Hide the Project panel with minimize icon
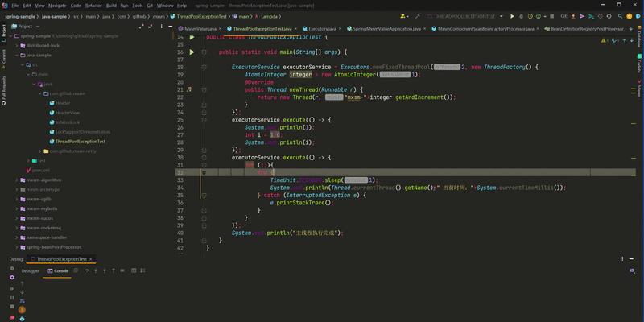This screenshot has height=322, width=644. pos(170,26)
